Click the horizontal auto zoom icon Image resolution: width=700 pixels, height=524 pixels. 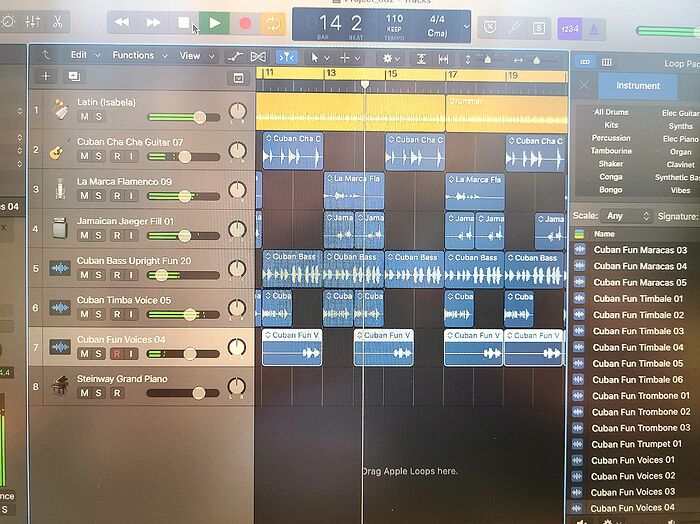[x=443, y=59]
